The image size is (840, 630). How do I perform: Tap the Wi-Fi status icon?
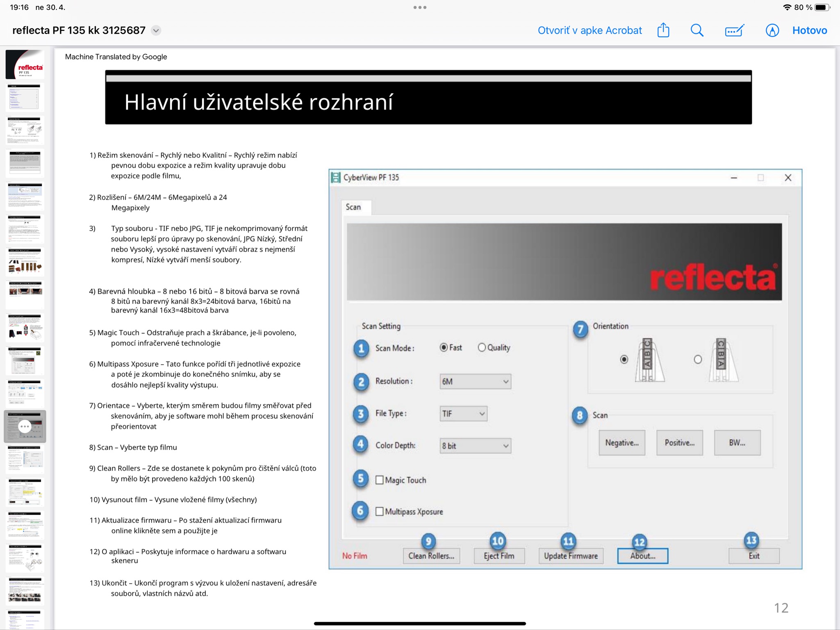(787, 7)
